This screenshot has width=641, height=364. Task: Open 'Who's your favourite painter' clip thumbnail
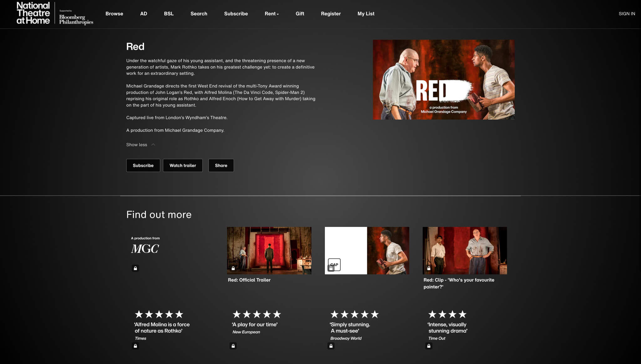[465, 251]
